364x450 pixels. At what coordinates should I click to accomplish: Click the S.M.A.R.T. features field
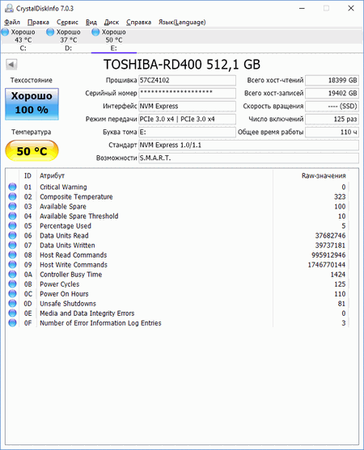[249, 158]
